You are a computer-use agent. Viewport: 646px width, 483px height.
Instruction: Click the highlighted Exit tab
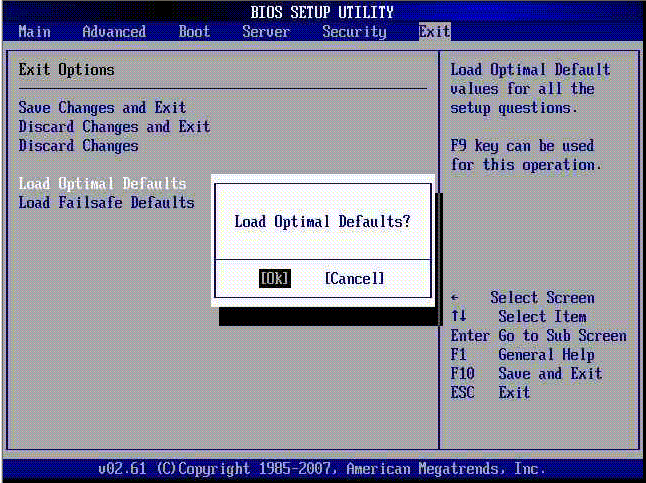coord(434,32)
